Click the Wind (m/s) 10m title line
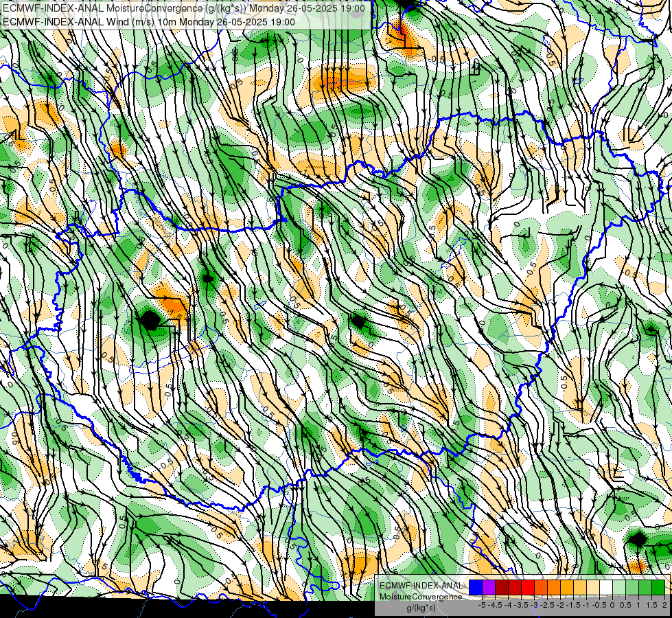 [149, 22]
